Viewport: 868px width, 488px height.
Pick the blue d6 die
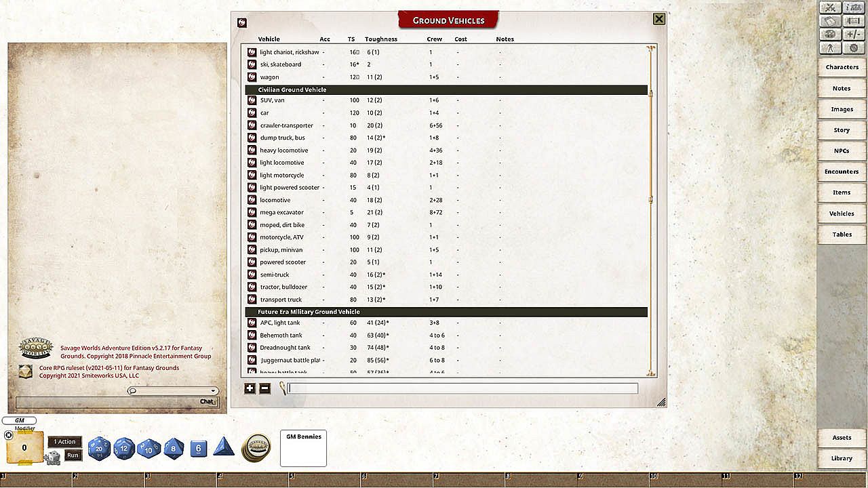(x=198, y=448)
